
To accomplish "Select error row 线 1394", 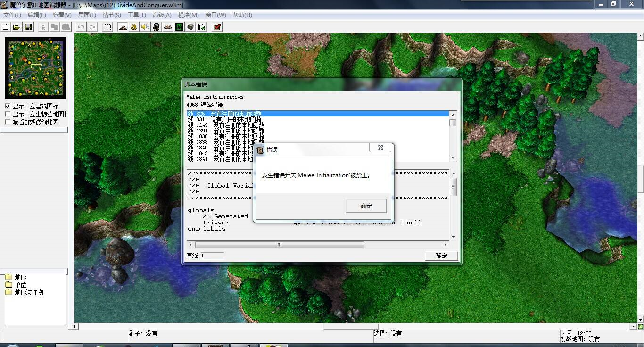I will point(318,131).
